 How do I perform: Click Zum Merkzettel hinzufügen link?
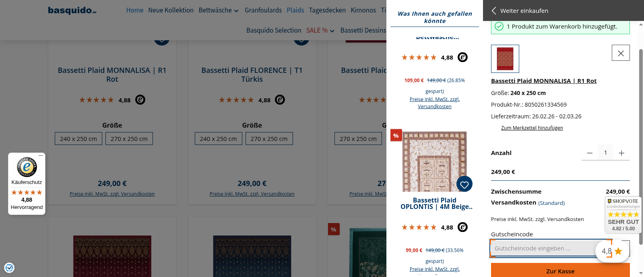(x=532, y=128)
